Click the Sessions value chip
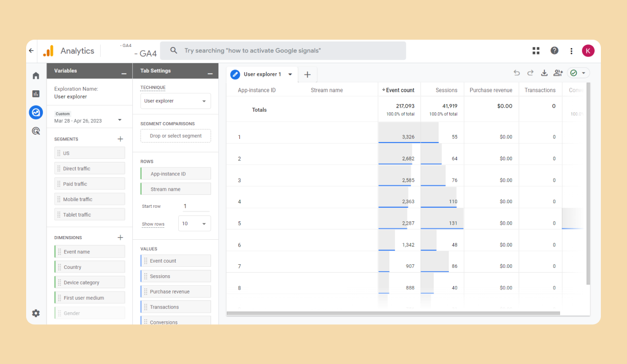The width and height of the screenshot is (627, 364). [176, 276]
